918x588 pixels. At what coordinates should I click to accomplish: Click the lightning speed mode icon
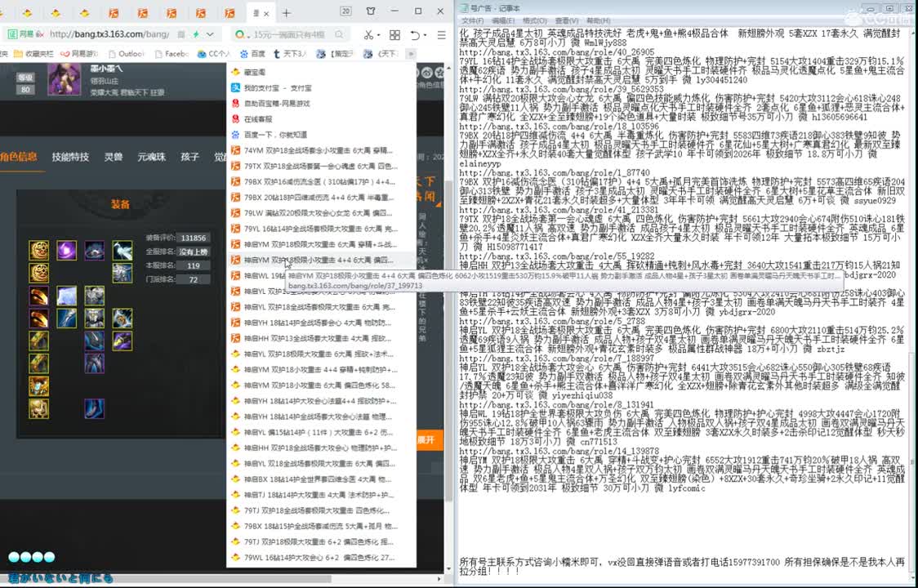195,35
